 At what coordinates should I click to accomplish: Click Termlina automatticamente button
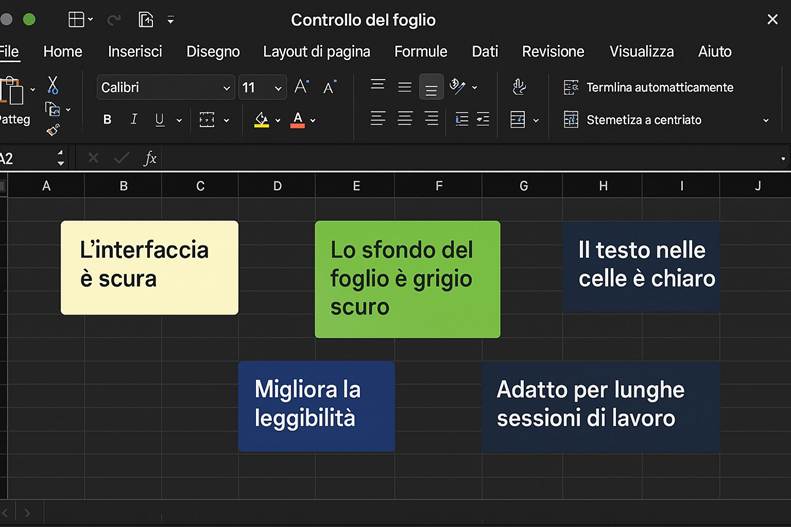(x=648, y=87)
